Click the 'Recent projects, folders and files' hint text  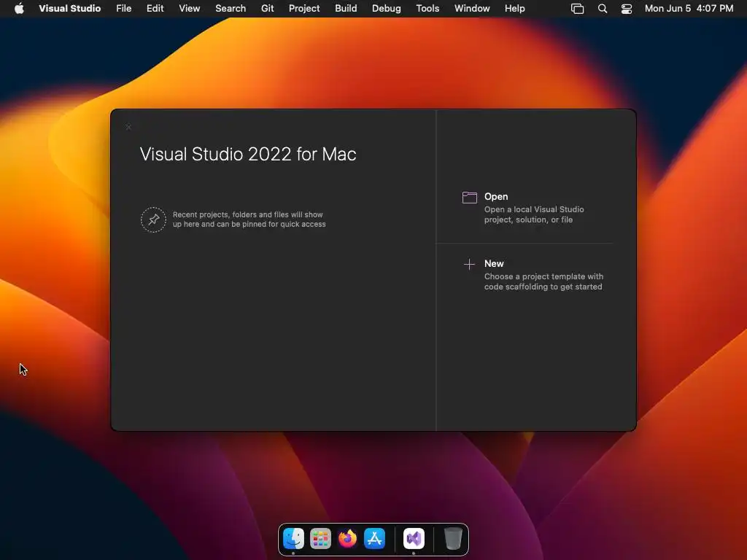pyautogui.click(x=249, y=219)
